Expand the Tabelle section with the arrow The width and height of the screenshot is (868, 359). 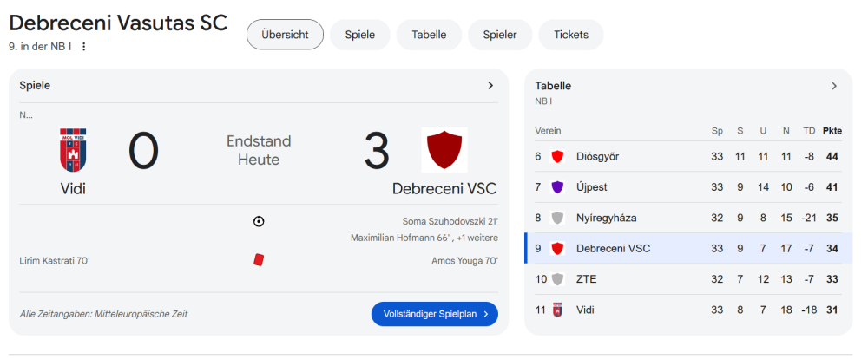(x=834, y=86)
